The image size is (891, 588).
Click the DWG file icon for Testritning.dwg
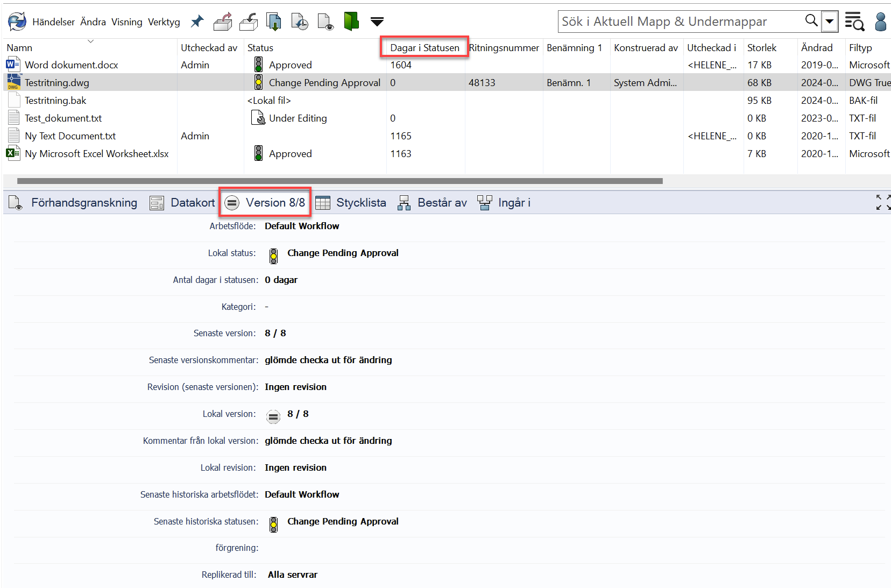(x=13, y=82)
